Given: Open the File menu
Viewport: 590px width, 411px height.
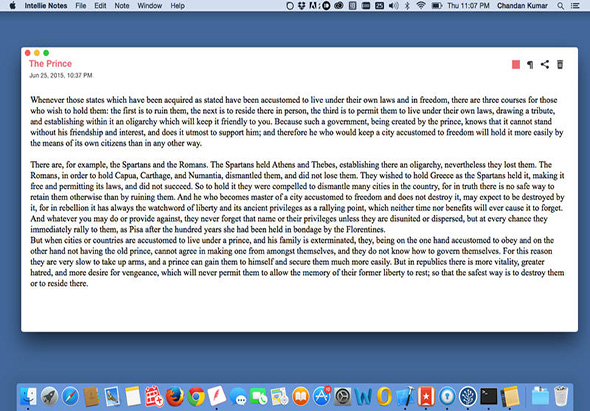Looking at the screenshot, I should point(81,6).
